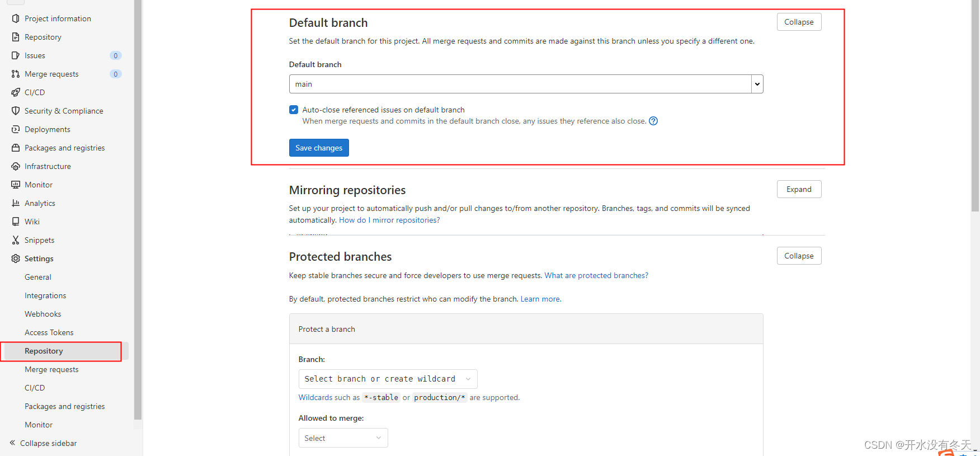
Task: Click the Wiki book icon
Action: pyautogui.click(x=16, y=222)
